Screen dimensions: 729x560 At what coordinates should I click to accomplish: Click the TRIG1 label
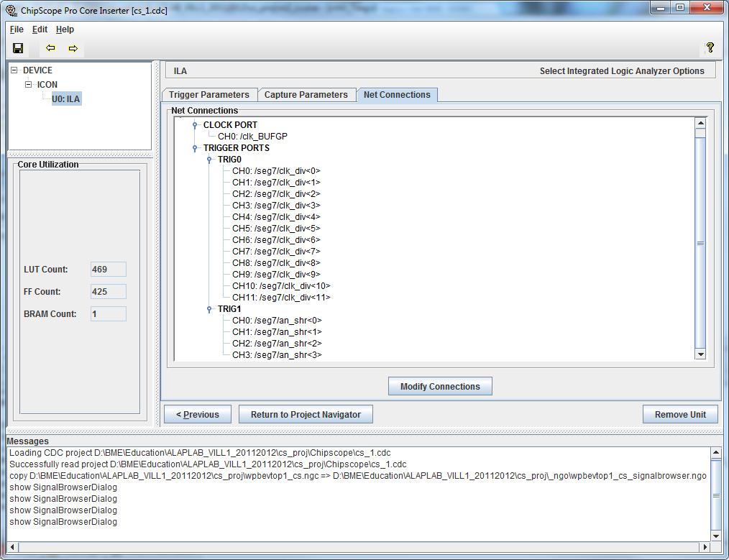tap(229, 309)
